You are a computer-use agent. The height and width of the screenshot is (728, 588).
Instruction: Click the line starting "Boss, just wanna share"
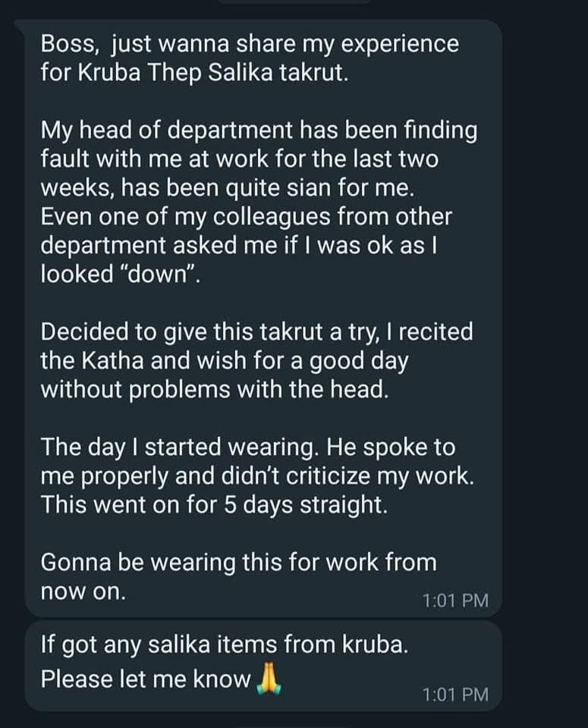tap(250, 44)
